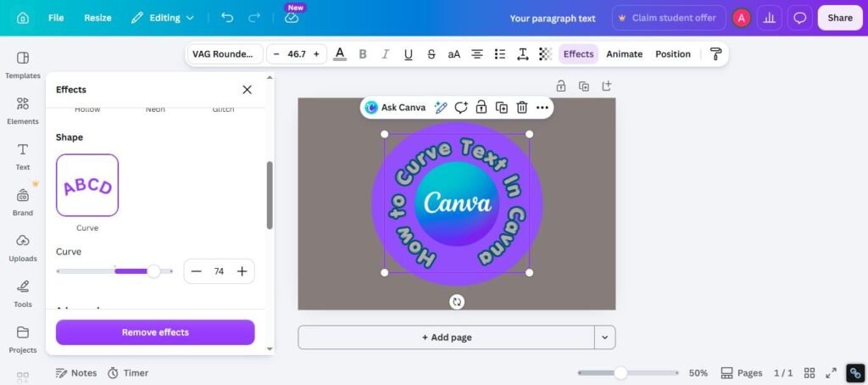This screenshot has height=385, width=868.
Task: Open the analytics bar chart icon
Action: coord(769,19)
